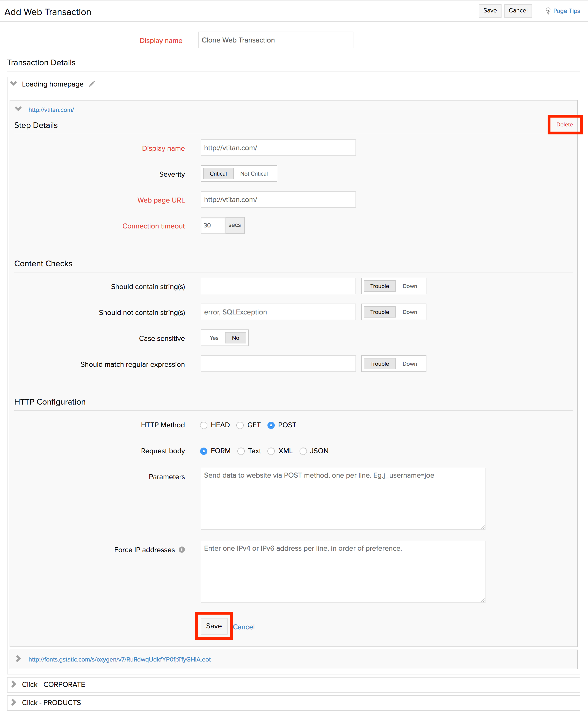Expand the fonts.gstatic.com step arrow

pyautogui.click(x=18, y=659)
